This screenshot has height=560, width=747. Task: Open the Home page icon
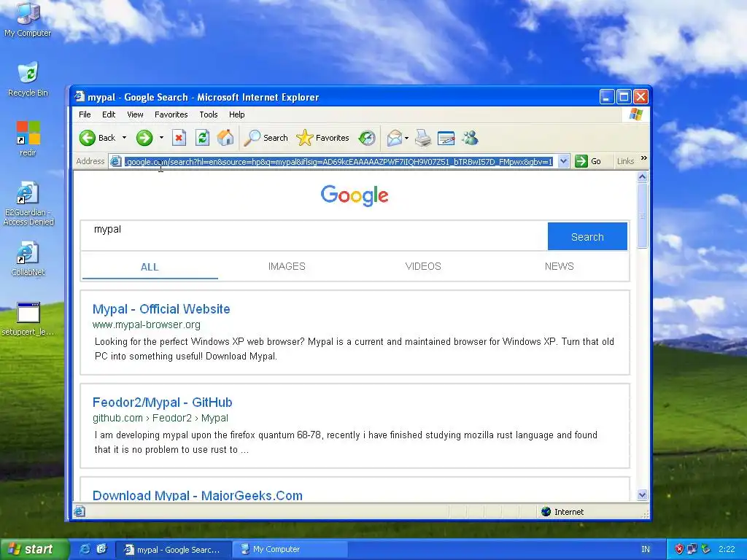click(x=225, y=138)
